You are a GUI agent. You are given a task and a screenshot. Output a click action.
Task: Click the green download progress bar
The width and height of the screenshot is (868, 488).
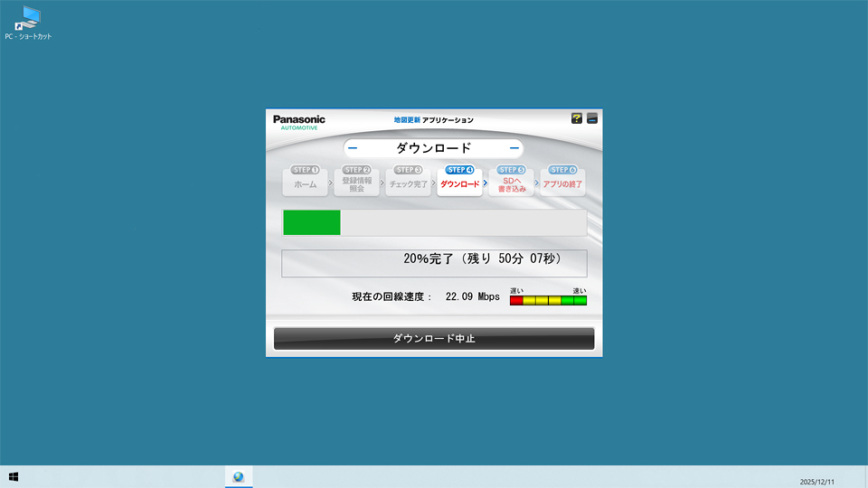[312, 222]
